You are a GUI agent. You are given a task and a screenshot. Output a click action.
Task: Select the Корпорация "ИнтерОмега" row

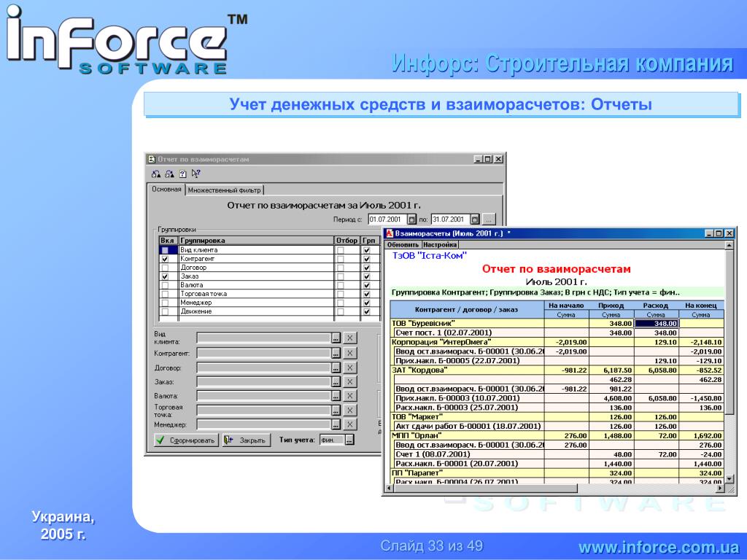[x=557, y=343]
